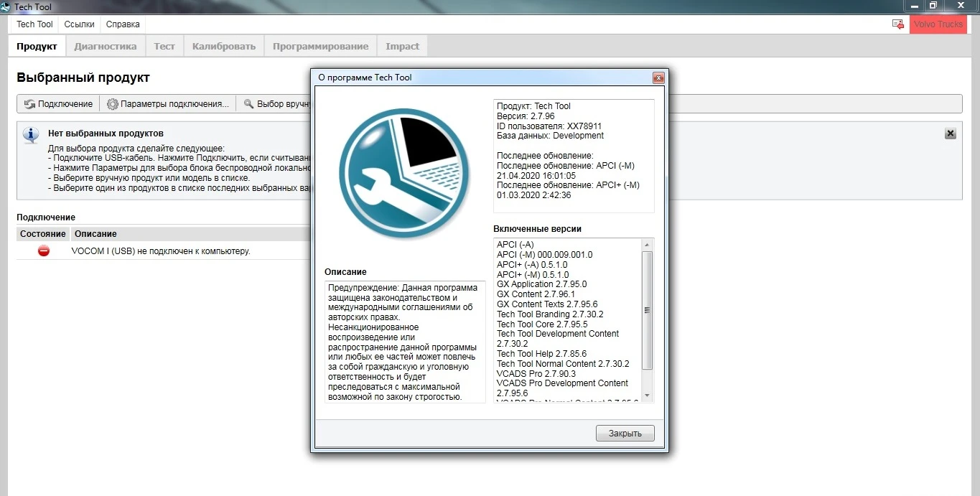Click the magnifier icon for Выбор вручную
The image size is (980, 496).
(x=249, y=104)
